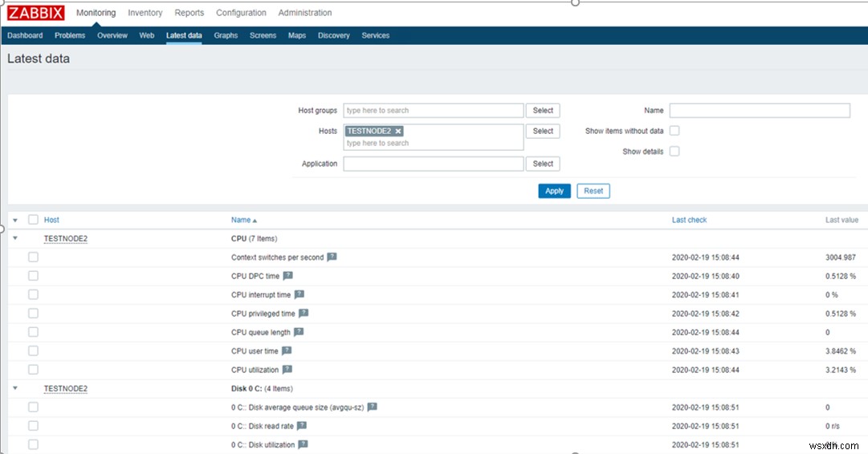The image size is (868, 454).
Task: Tick the select-all checkbox in table header
Action: (x=33, y=220)
